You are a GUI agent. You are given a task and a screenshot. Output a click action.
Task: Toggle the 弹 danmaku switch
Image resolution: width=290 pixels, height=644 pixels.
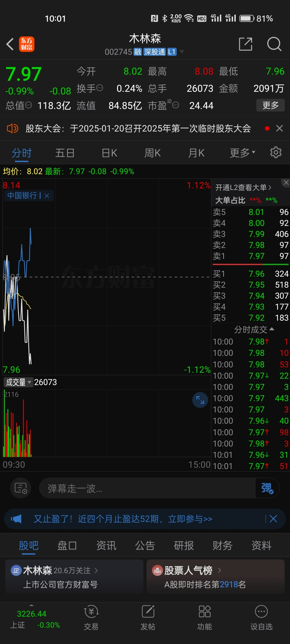267,488
